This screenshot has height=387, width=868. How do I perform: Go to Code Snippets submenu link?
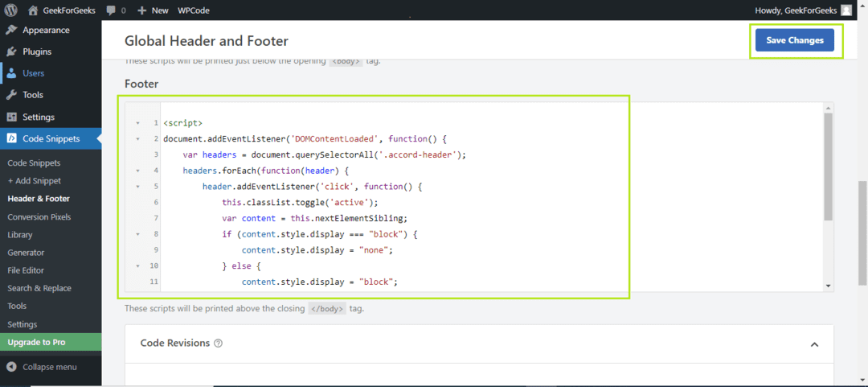coord(34,163)
